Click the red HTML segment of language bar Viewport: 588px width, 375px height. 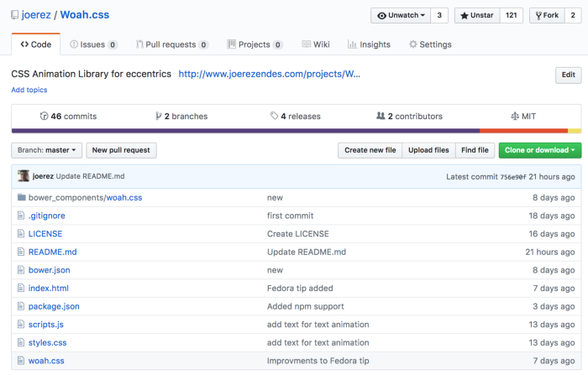(524, 131)
